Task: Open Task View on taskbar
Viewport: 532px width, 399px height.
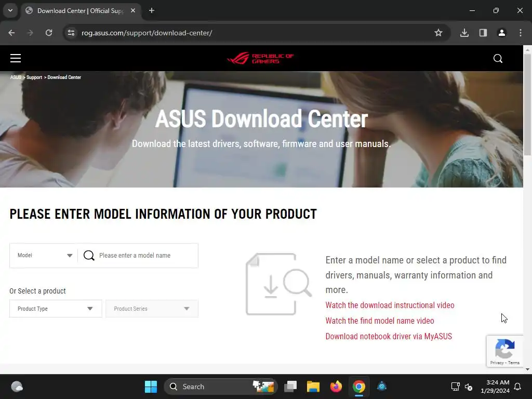Action: point(290,387)
